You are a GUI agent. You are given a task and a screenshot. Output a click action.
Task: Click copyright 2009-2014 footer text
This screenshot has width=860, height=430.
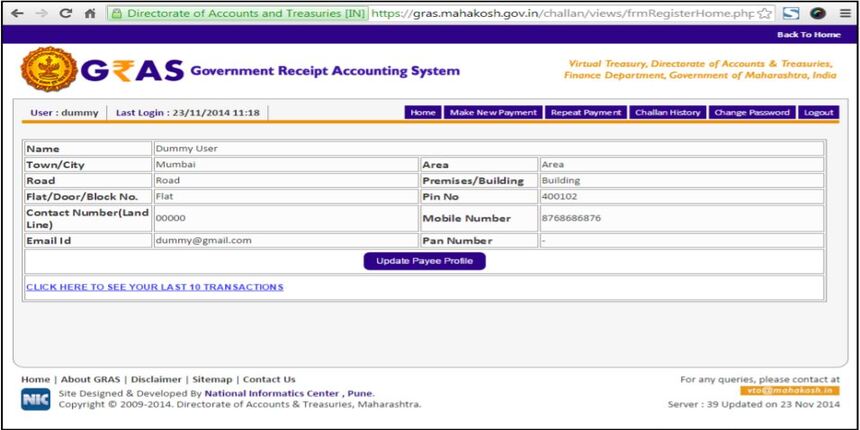click(x=240, y=405)
